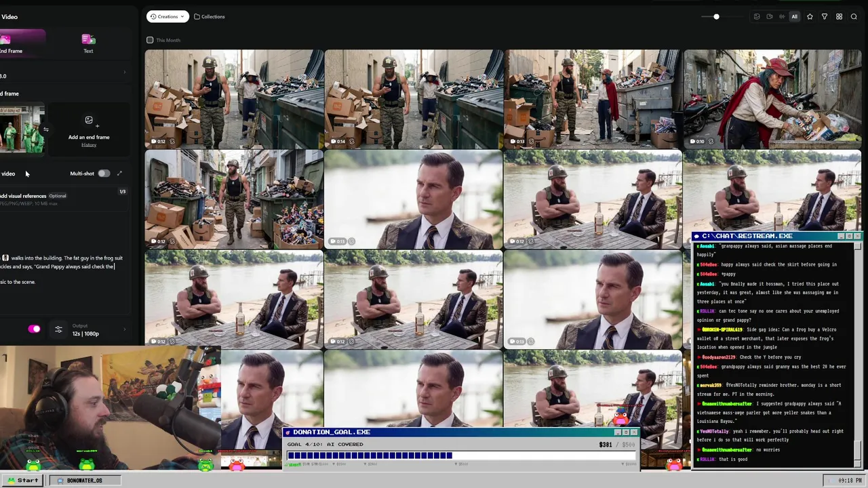Click the Collections folder icon

pos(197,16)
